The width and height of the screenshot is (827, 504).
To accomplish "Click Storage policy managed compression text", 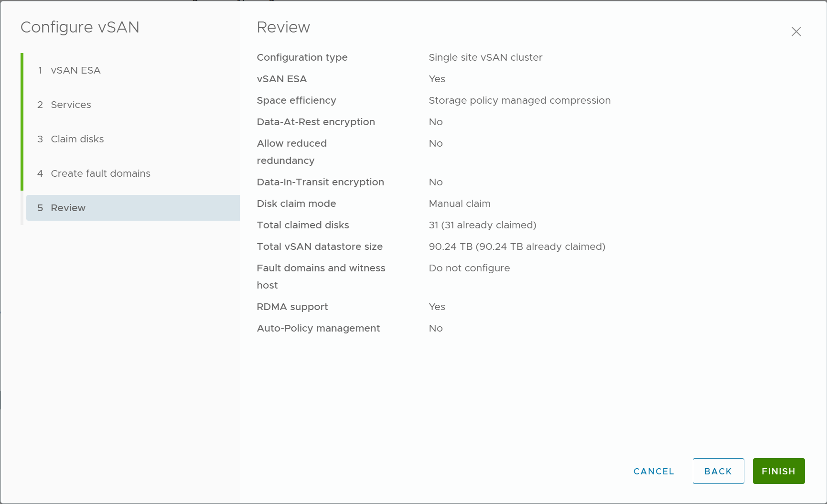I will pos(519,100).
